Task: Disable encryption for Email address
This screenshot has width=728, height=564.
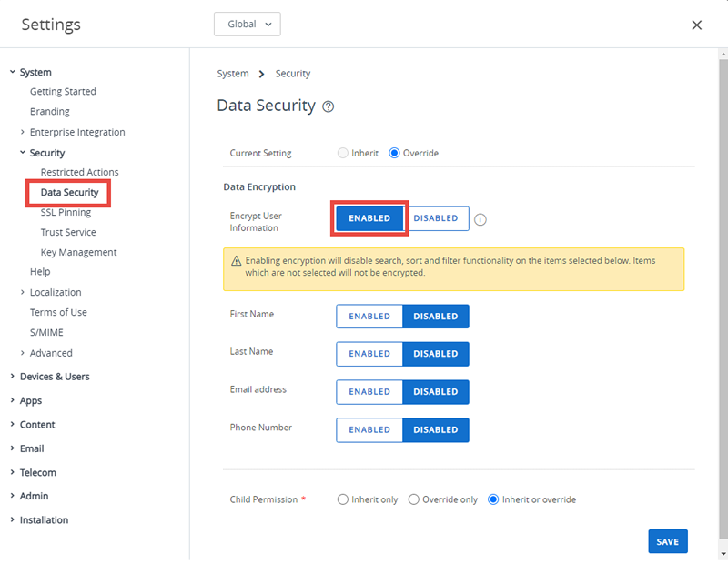Action: click(436, 392)
